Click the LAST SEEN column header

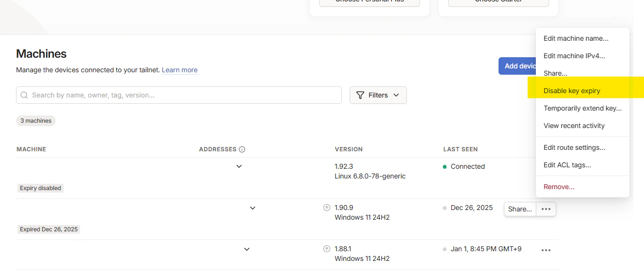(460, 149)
